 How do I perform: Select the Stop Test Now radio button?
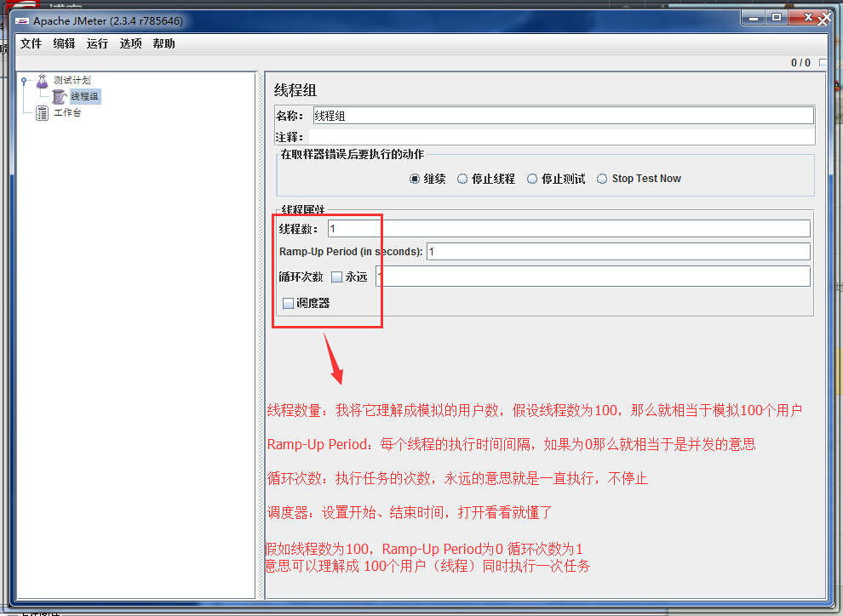602,179
